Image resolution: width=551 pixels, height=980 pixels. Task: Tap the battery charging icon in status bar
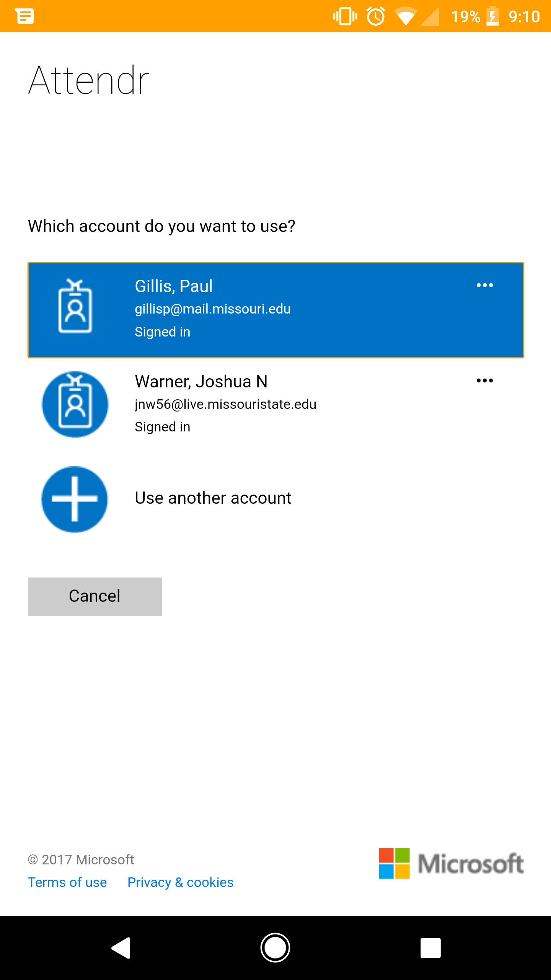pos(493,16)
